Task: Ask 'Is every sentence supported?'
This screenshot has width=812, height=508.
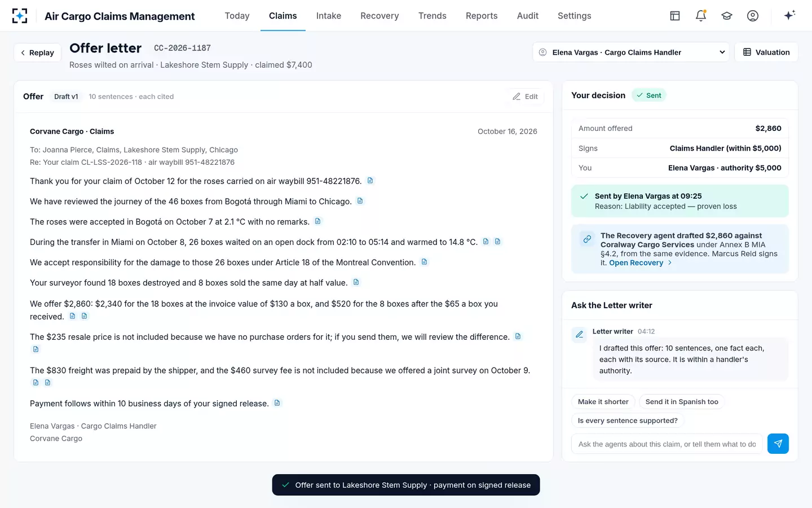Action: click(x=628, y=421)
